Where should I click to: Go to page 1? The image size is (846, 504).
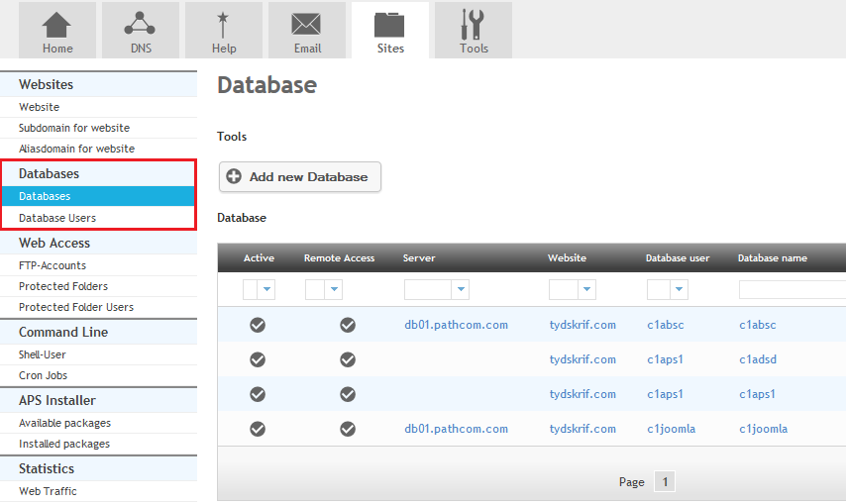click(665, 481)
